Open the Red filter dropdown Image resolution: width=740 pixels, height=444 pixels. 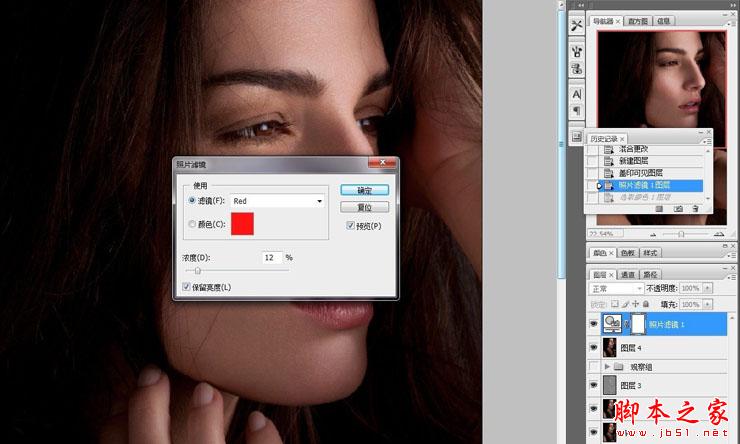tap(277, 201)
